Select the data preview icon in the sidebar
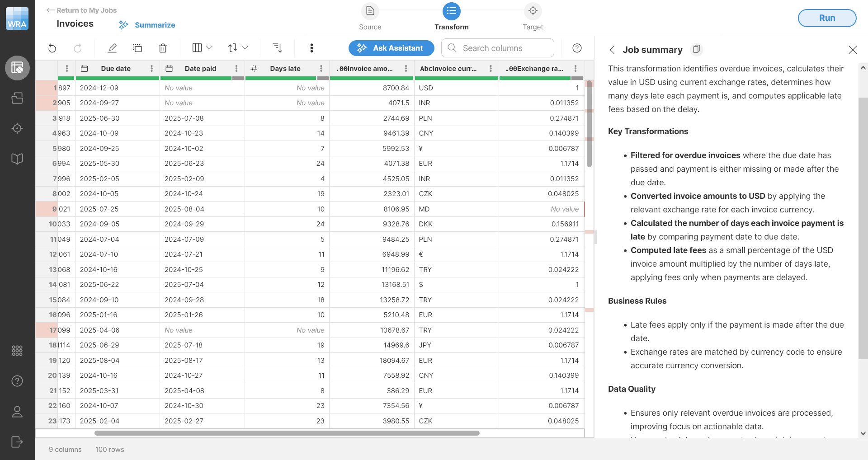The image size is (868, 460). pos(17,68)
